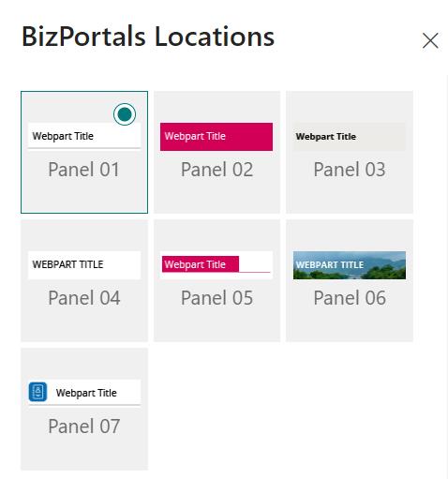Viewport: 448px width, 479px height.
Task: Click the Webpart Title text beside the contact icon
Action: click(x=86, y=393)
